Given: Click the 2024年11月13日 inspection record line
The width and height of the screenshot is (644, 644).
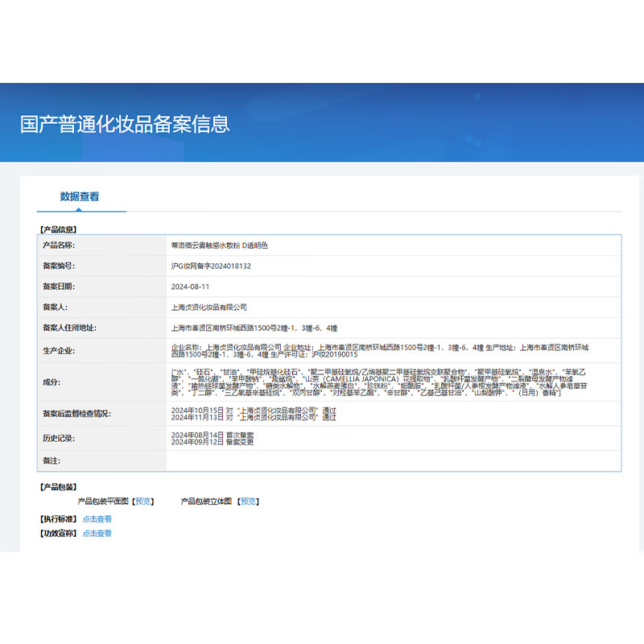Looking at the screenshot, I should pyautogui.click(x=254, y=418).
